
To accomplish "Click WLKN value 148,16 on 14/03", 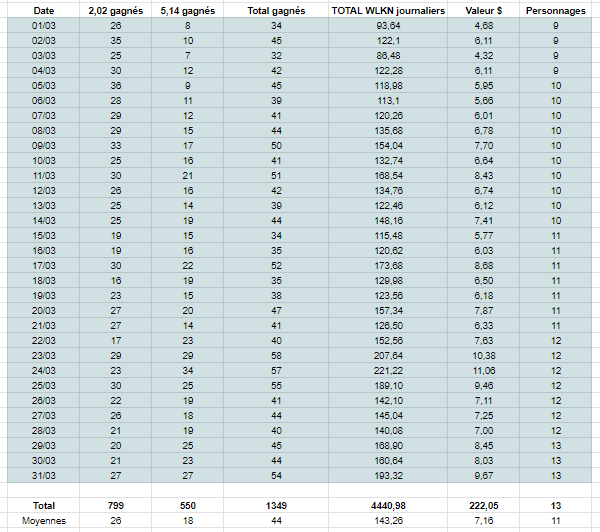I will pos(388,220).
